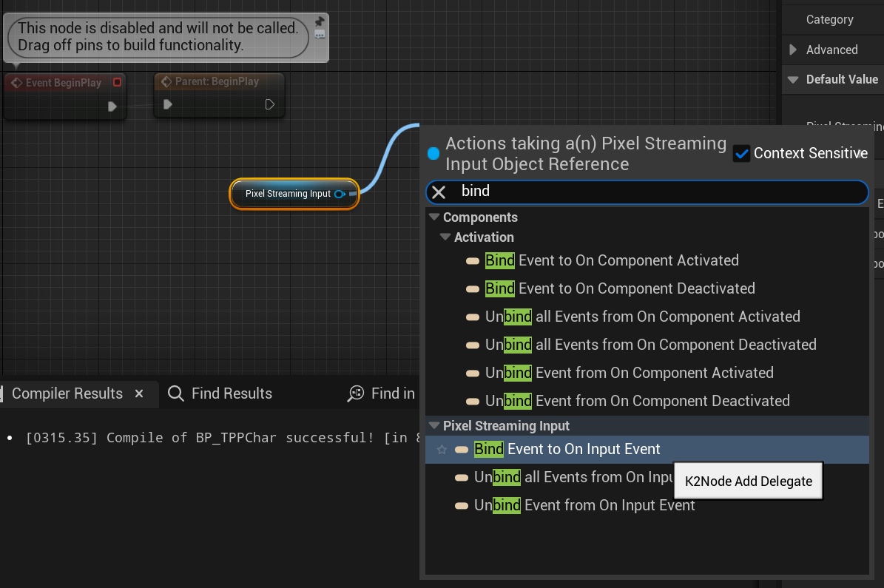Viewport: 884px width, 588px height.
Task: Expand the Advanced section in Details
Action: coord(793,50)
